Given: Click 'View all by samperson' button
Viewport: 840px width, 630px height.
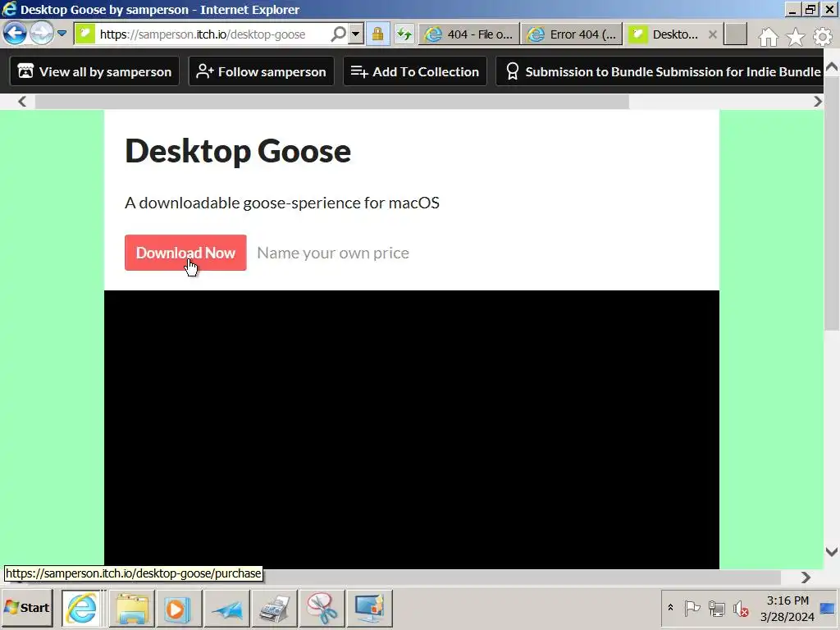Looking at the screenshot, I should [95, 71].
